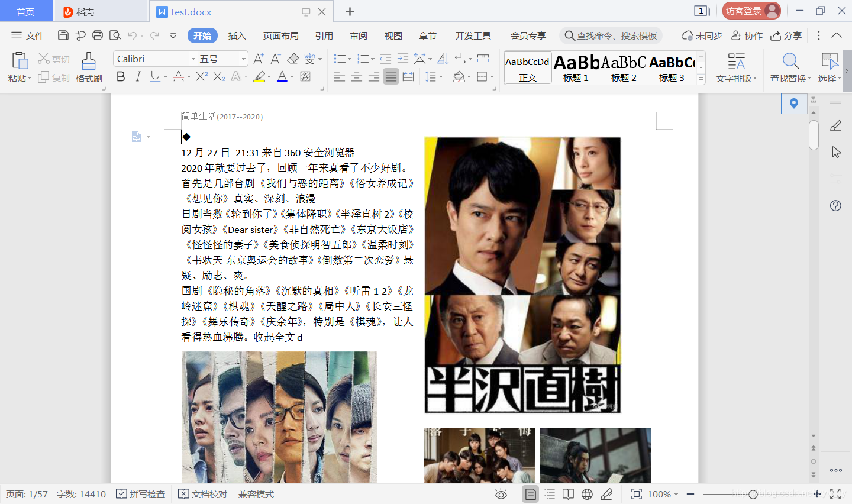Click the blue font color A button
Screen dimensions: 852x504
pyautogui.click(x=282, y=76)
